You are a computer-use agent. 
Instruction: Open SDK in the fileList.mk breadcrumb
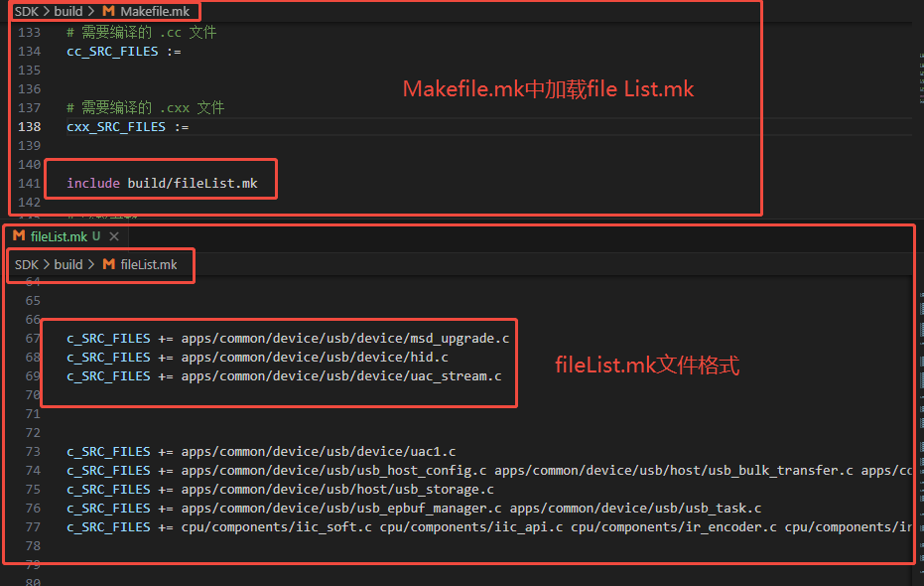coord(27,265)
